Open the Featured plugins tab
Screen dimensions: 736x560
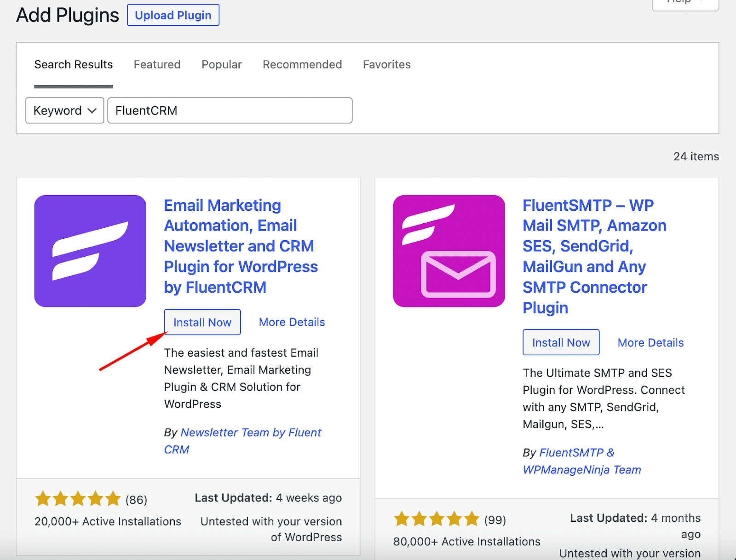click(157, 64)
